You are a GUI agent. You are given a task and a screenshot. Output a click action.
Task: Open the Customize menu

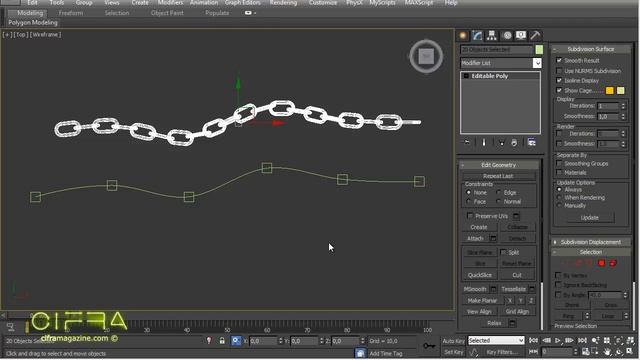point(323,3)
